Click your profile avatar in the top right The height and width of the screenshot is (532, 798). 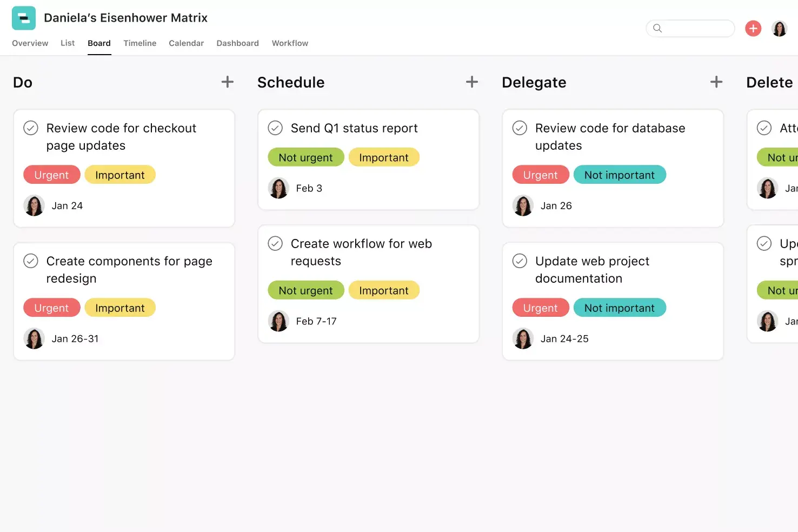pyautogui.click(x=779, y=28)
